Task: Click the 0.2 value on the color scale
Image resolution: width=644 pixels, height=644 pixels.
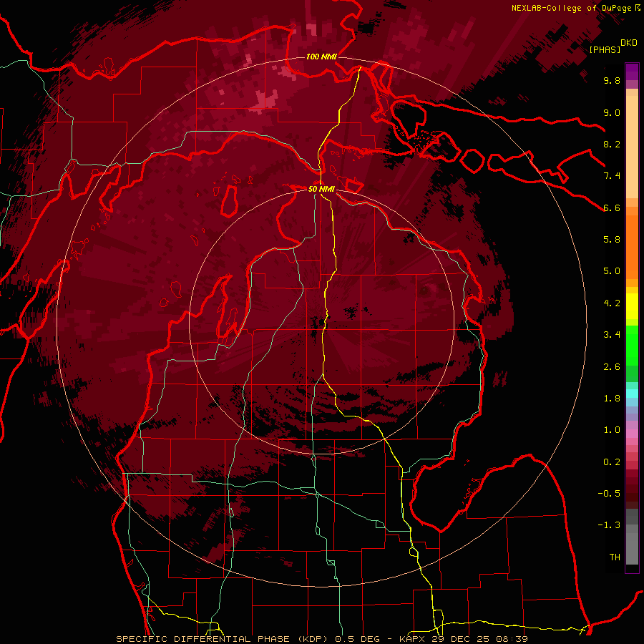Action: pos(612,462)
